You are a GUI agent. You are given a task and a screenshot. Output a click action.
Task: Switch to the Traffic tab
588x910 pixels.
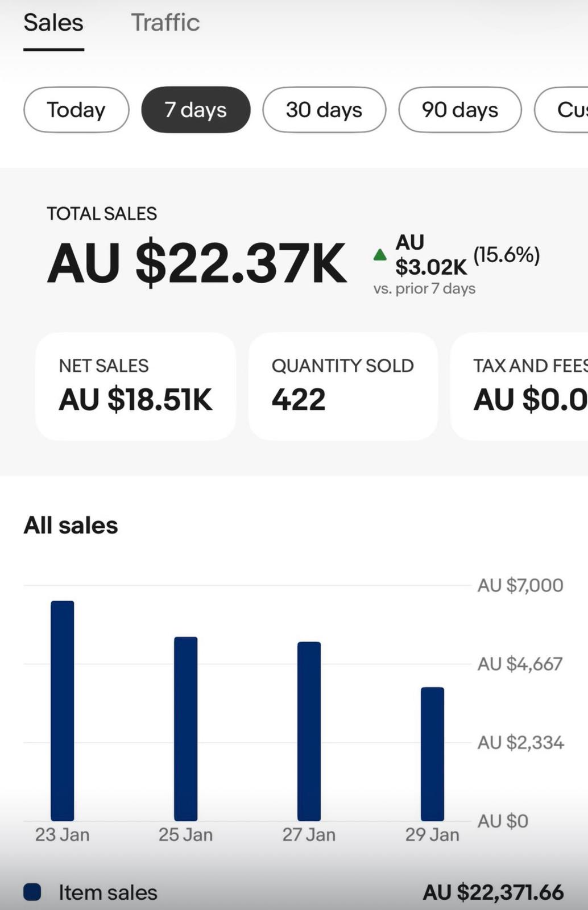pyautogui.click(x=165, y=23)
